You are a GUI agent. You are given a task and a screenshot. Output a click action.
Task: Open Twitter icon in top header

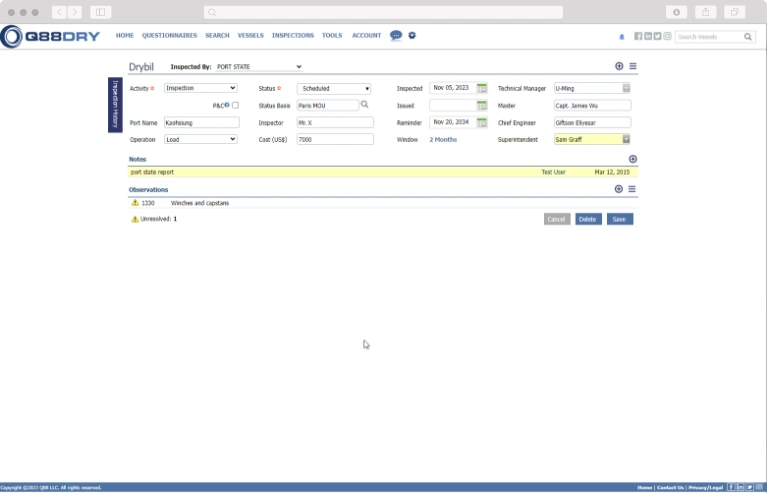tap(657, 36)
